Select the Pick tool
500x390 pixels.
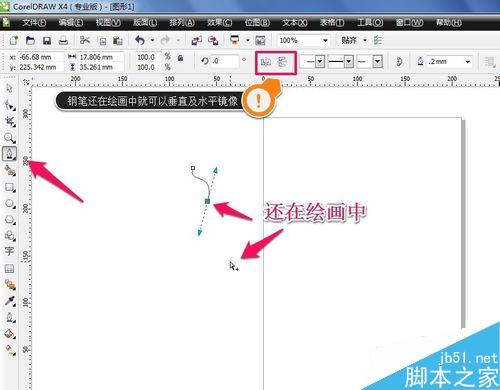point(9,88)
